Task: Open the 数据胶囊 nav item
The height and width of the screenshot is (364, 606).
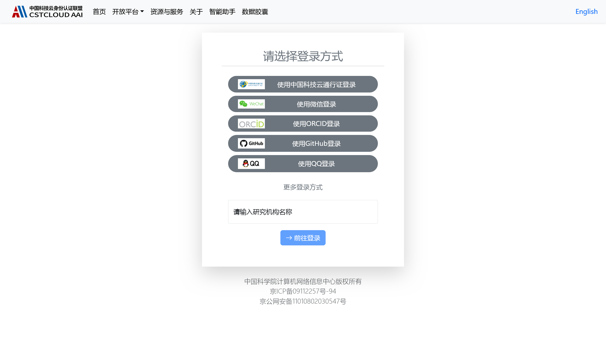Action: pos(255,12)
